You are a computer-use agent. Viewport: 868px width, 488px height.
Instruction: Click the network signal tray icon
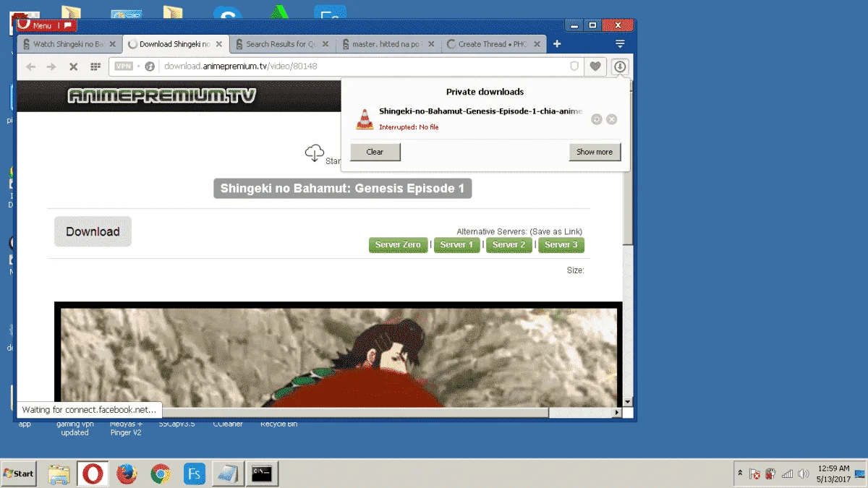click(x=787, y=474)
